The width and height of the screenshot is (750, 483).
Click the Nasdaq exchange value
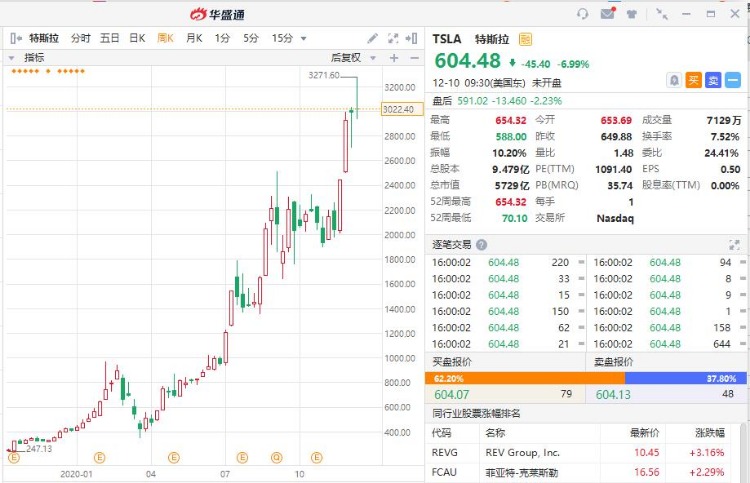(x=615, y=218)
